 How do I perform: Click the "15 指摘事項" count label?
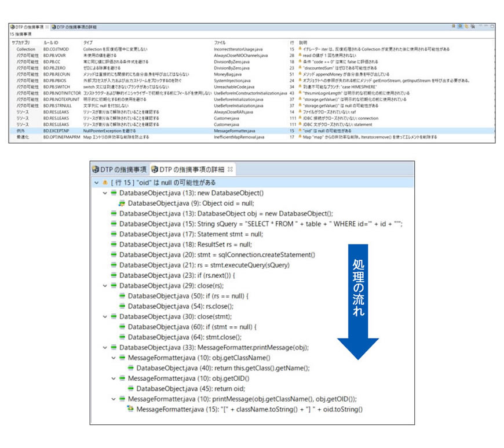click(x=20, y=34)
